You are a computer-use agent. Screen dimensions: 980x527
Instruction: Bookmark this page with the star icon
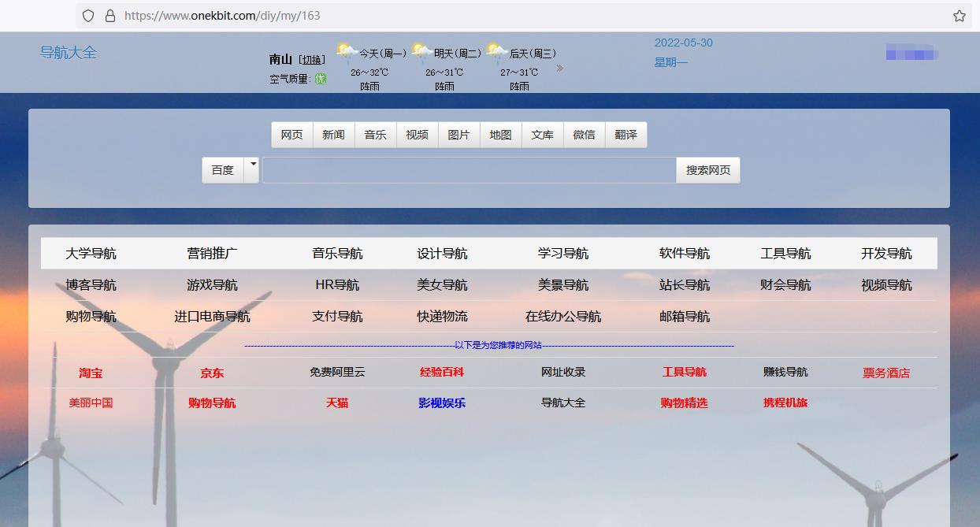[x=959, y=16]
